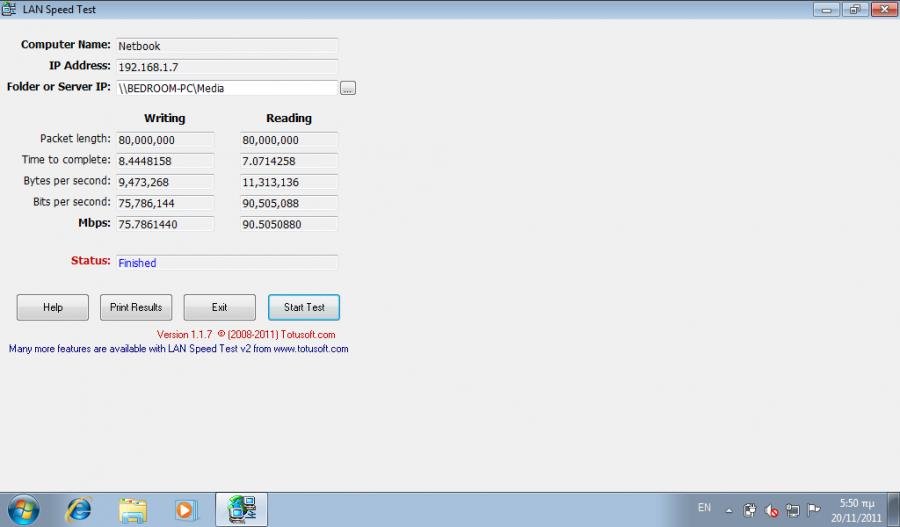Viewport: 900px width, 527px height.
Task: Open Action Center flag icon in tray
Action: point(814,510)
